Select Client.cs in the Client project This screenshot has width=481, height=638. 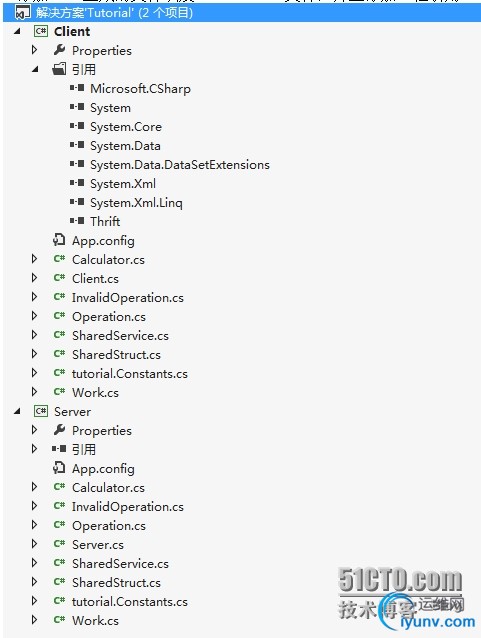(95, 278)
